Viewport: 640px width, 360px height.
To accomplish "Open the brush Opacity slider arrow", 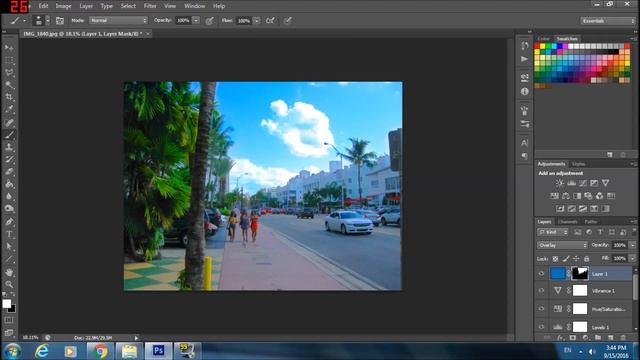I will [196, 20].
